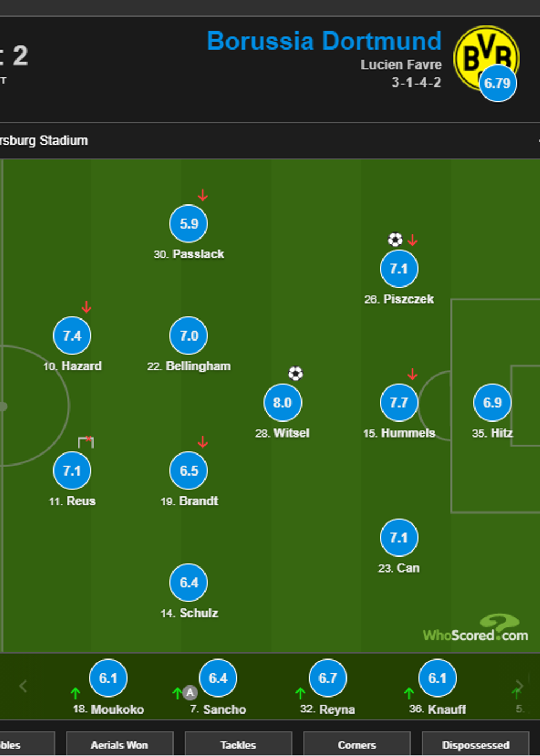
Task: Open the Dispossessed tab
Action: tap(475, 745)
